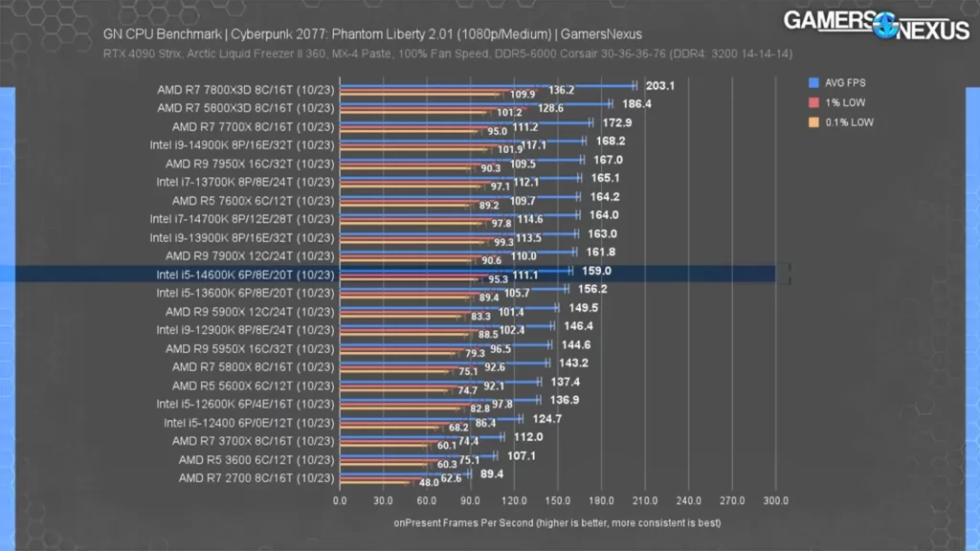
Task: Click the 300.0 tick on the x-axis
Action: [x=775, y=500]
